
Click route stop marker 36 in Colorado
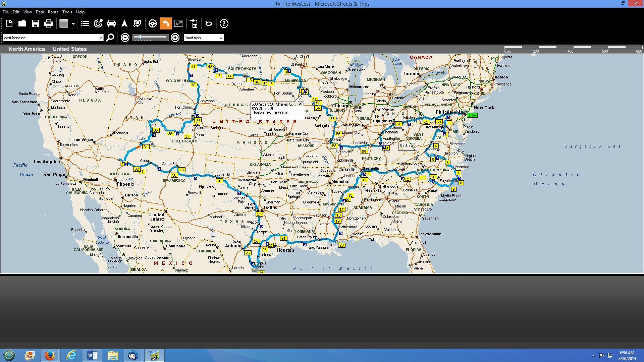[170, 134]
